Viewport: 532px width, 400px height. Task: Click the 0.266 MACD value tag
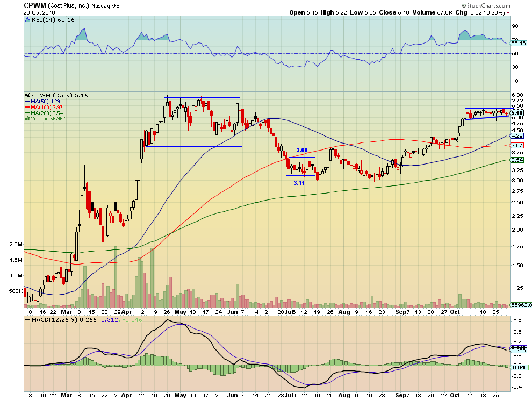click(x=519, y=350)
